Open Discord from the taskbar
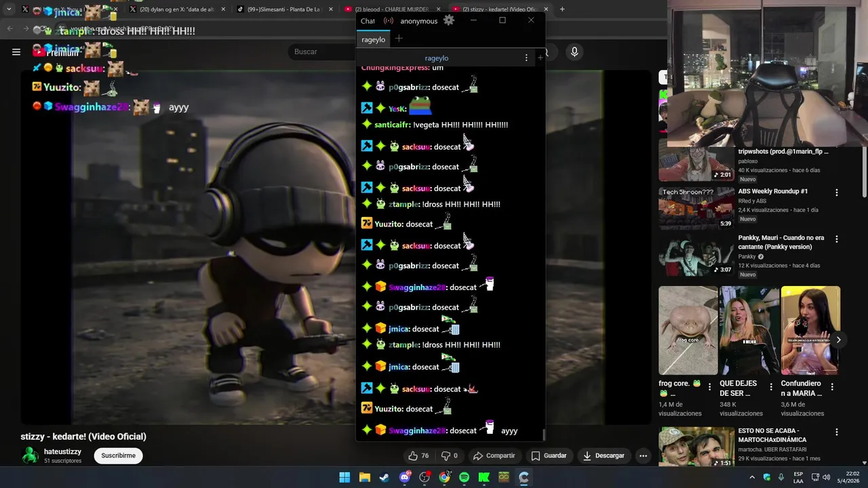868x488 pixels. tap(405, 477)
